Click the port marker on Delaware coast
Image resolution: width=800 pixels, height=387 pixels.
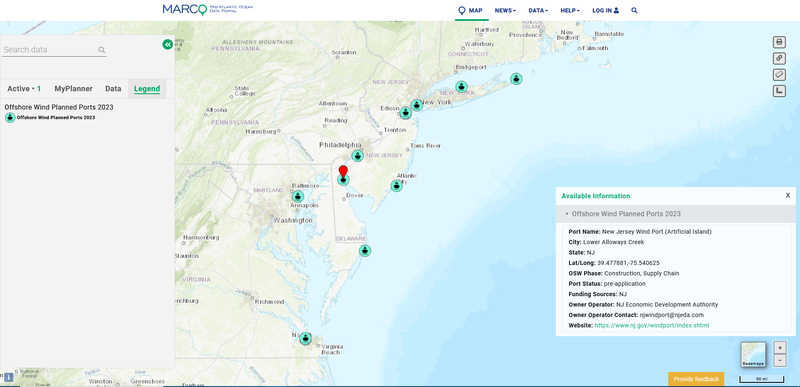click(365, 250)
